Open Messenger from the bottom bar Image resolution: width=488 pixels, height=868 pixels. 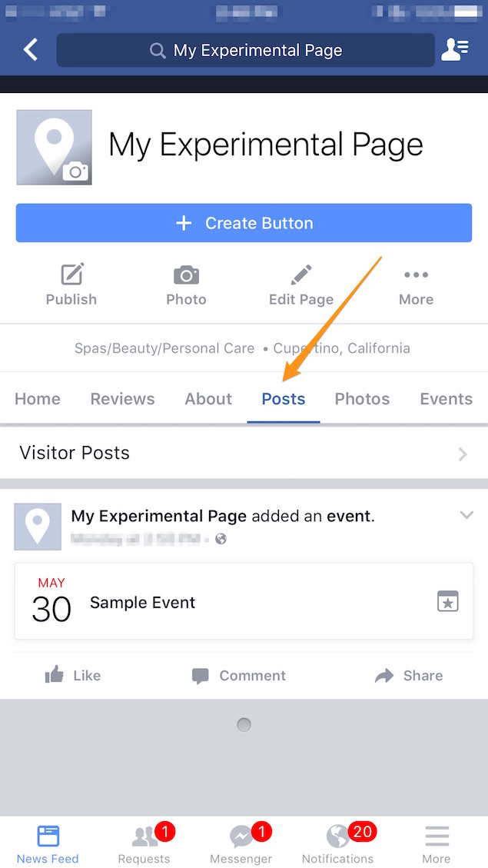click(241, 836)
